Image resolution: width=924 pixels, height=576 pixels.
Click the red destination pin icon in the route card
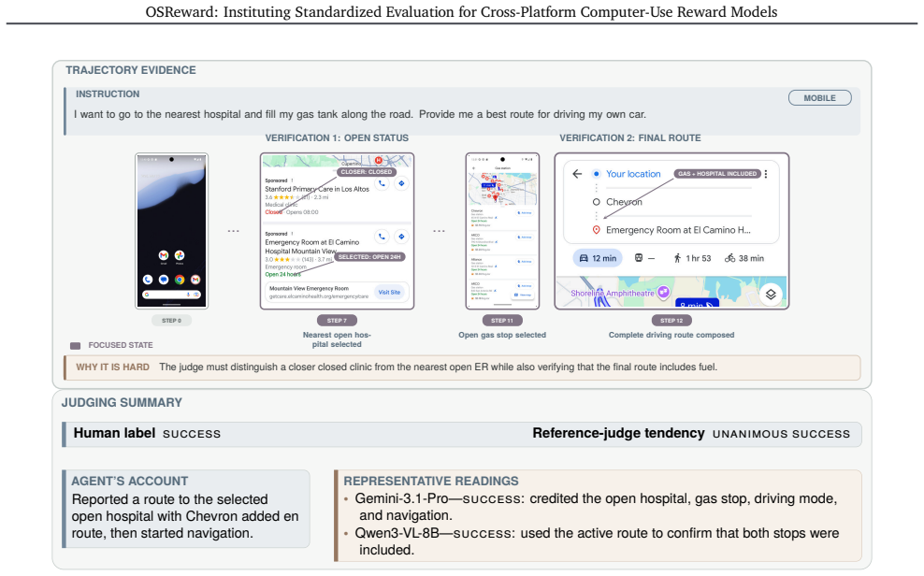[596, 230]
